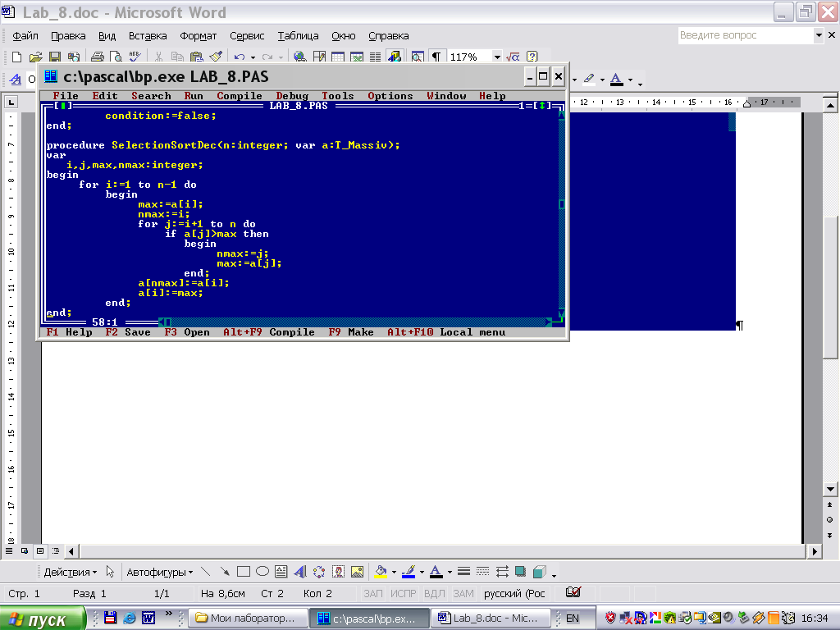The height and width of the screenshot is (630, 840).
Task: Click the Columns layout icon
Action: (375, 57)
